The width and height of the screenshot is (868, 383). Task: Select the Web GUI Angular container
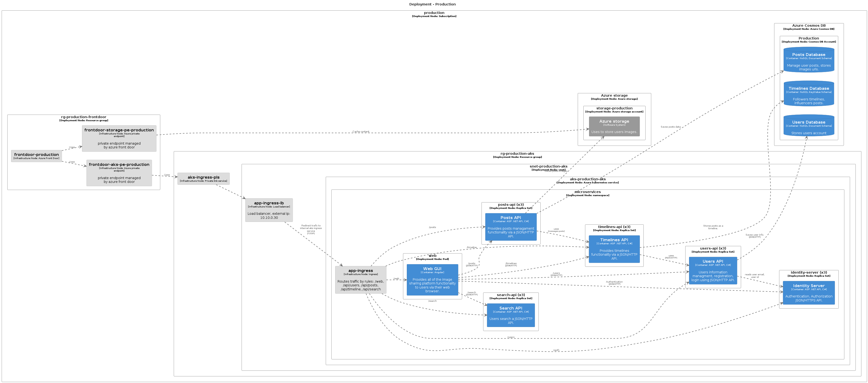pos(432,280)
